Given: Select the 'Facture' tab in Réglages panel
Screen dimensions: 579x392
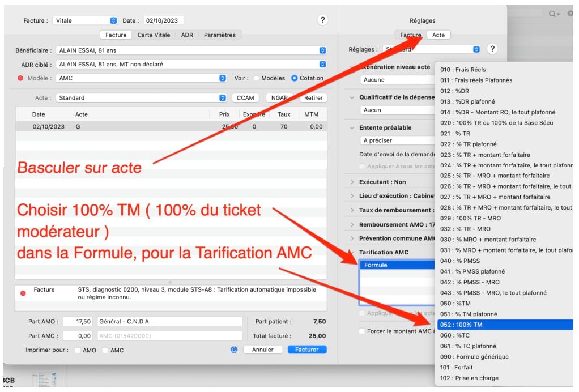Looking at the screenshot, I should tap(410, 35).
